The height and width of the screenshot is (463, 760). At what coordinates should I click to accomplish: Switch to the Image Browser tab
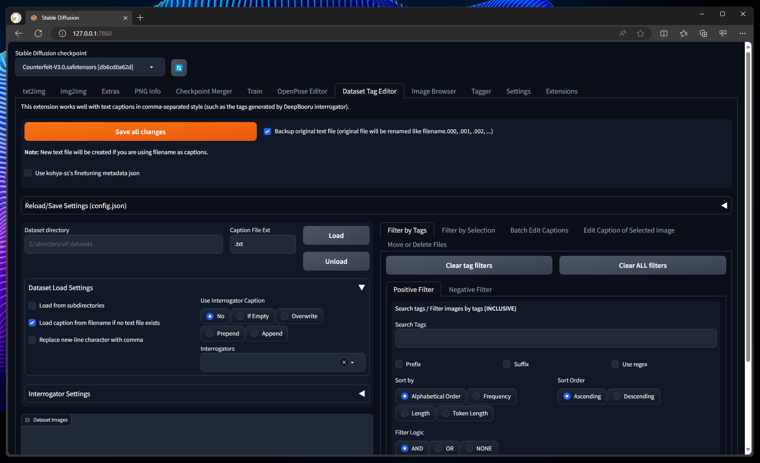coord(433,91)
